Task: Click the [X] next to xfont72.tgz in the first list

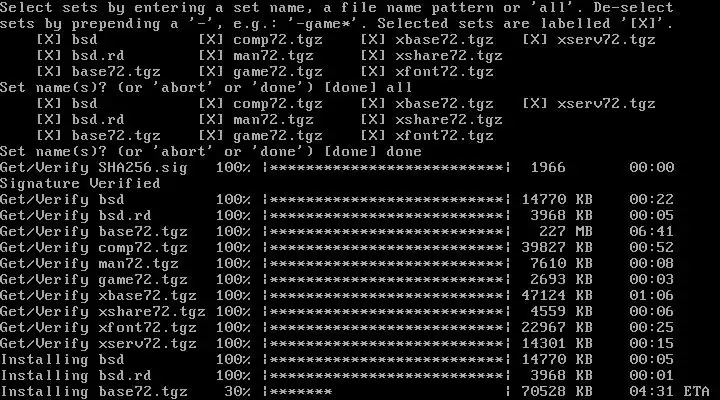Action: click(372, 72)
